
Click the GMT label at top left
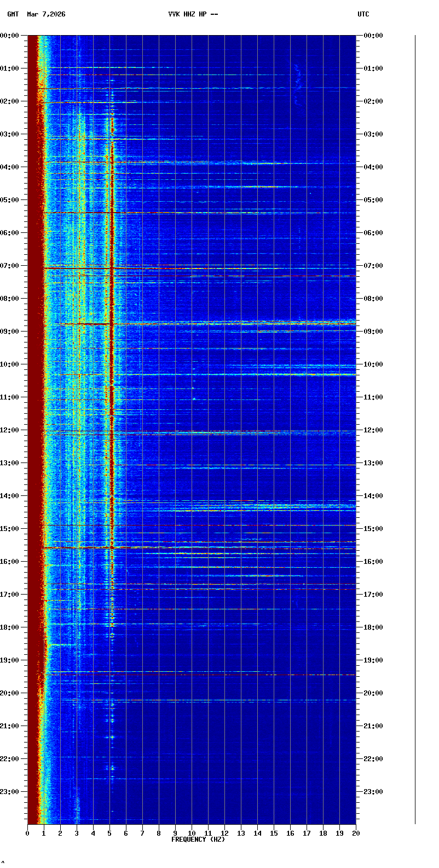click(13, 14)
